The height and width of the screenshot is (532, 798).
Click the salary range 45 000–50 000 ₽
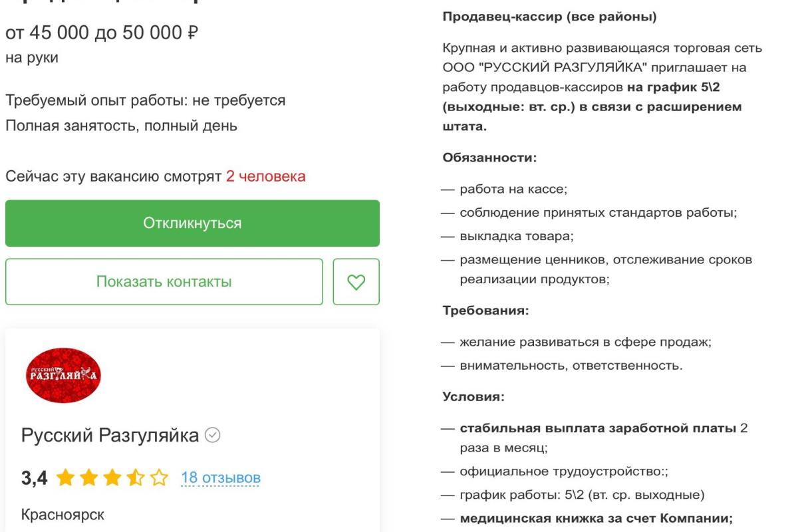click(x=102, y=33)
